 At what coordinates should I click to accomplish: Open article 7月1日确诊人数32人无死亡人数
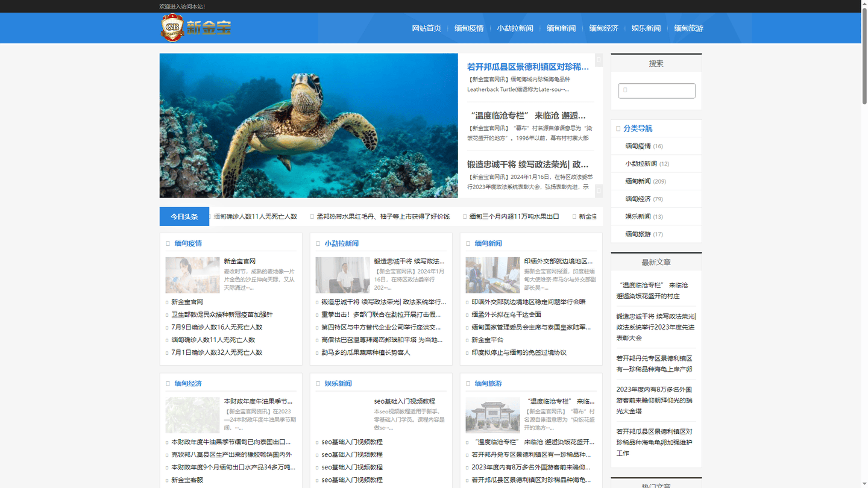(217, 352)
